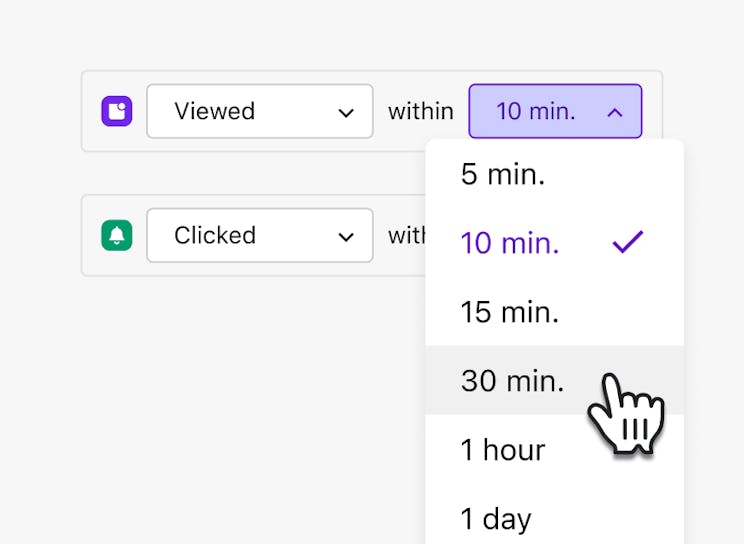Select 15 min. from the list

(x=554, y=312)
